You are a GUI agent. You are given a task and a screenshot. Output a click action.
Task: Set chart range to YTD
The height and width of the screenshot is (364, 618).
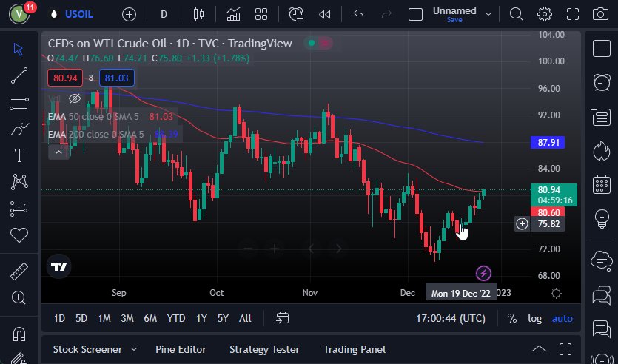(176, 318)
